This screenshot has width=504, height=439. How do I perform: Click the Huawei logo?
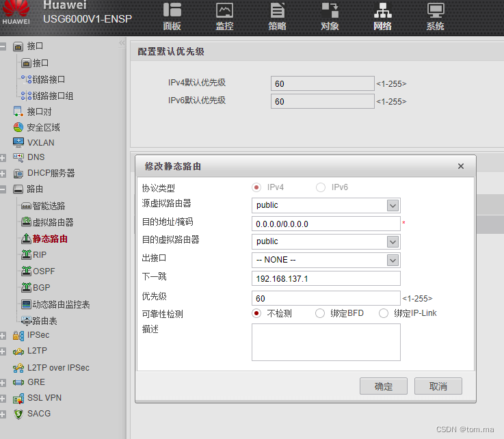pos(16,12)
